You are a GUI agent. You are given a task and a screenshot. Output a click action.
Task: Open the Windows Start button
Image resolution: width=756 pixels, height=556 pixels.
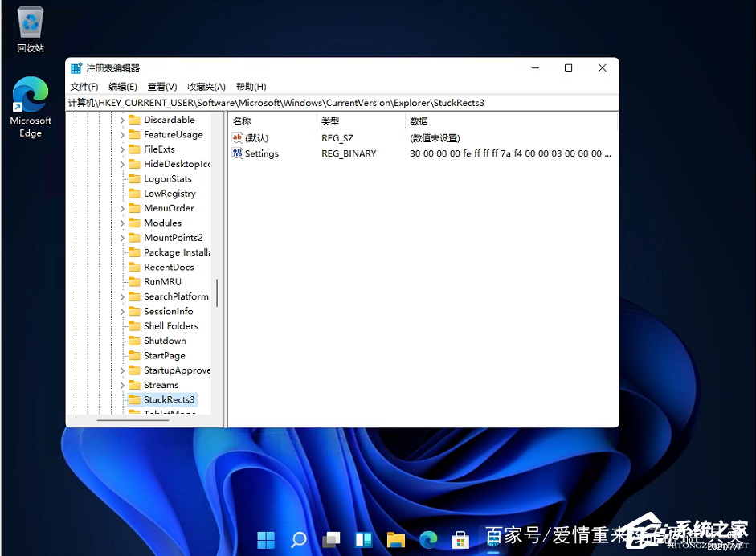coord(266,540)
